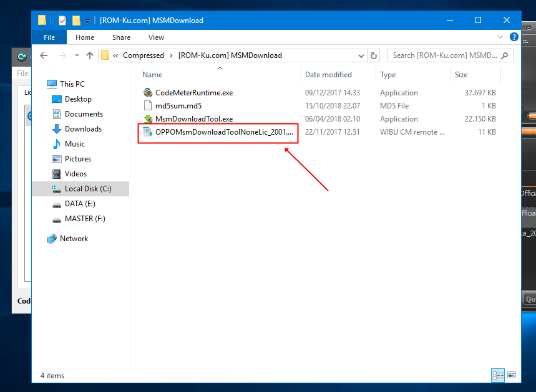
Task: Open Pictures in navigation pane
Action: point(78,159)
